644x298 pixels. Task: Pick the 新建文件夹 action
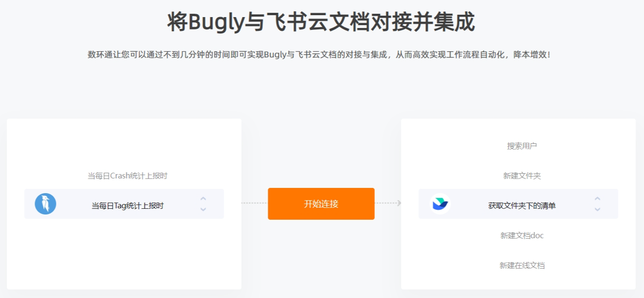(522, 176)
